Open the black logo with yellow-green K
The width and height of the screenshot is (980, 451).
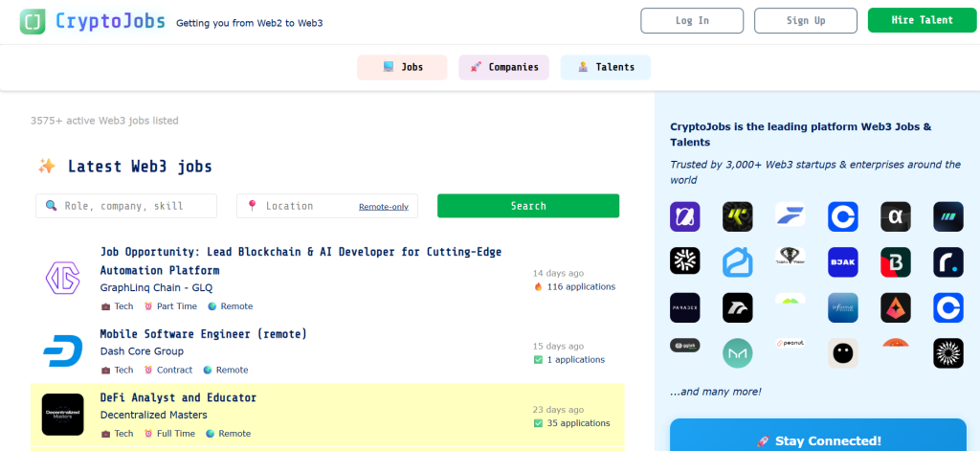[738, 216]
